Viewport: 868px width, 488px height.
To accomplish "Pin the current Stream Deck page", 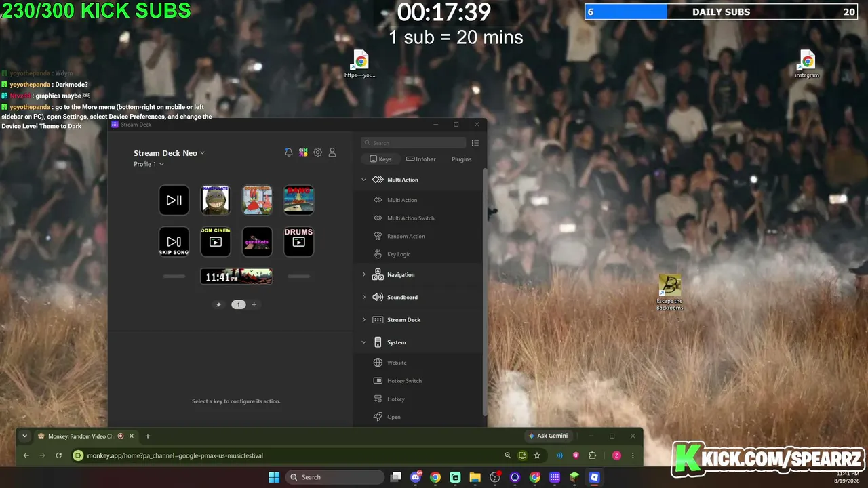I will (218, 304).
